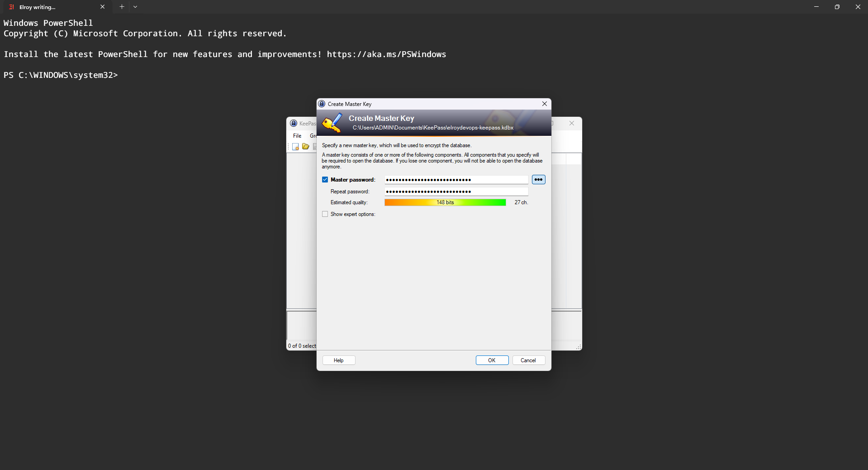Click the New database icon in KeePass toolbar
This screenshot has height=470, width=868.
(x=295, y=147)
